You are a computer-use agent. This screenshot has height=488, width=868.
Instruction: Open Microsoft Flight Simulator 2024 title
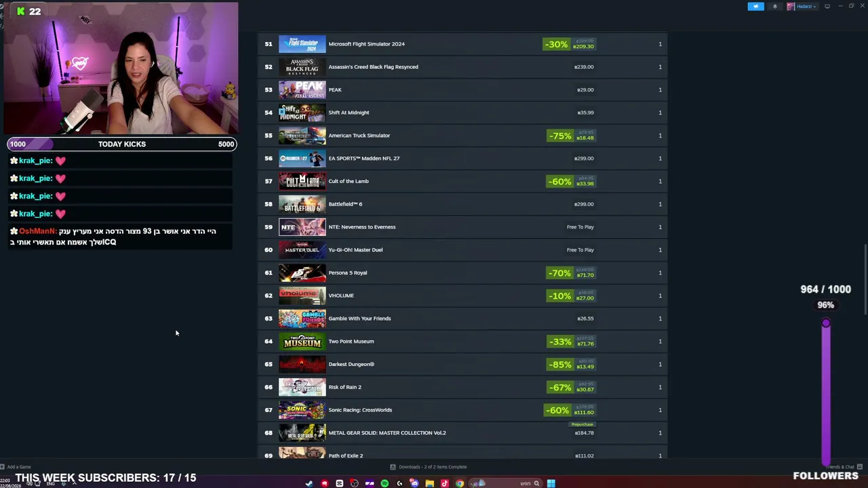pyautogui.click(x=366, y=44)
